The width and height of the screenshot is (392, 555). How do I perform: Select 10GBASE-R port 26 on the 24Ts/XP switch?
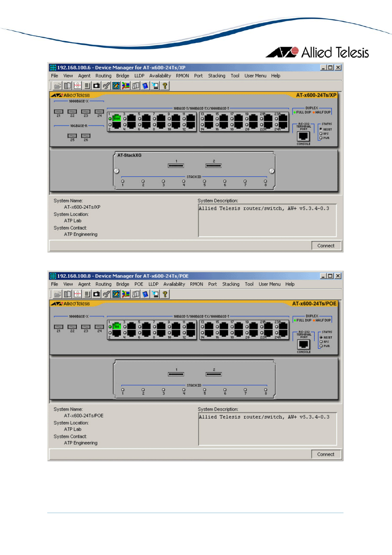86,136
